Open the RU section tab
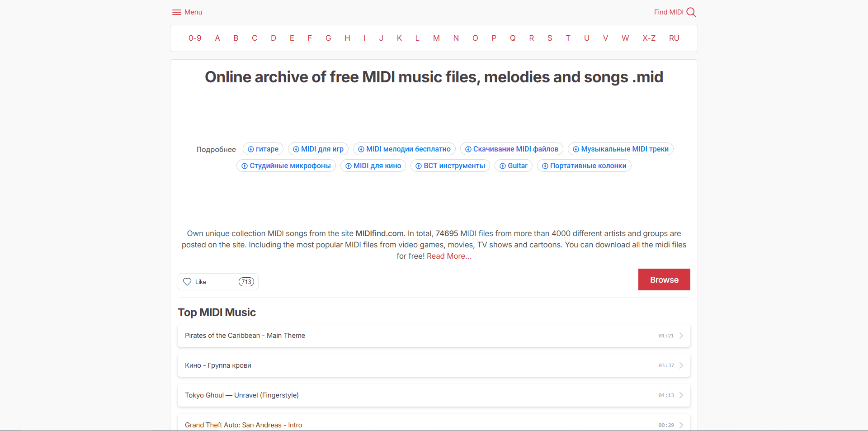 pyautogui.click(x=674, y=38)
